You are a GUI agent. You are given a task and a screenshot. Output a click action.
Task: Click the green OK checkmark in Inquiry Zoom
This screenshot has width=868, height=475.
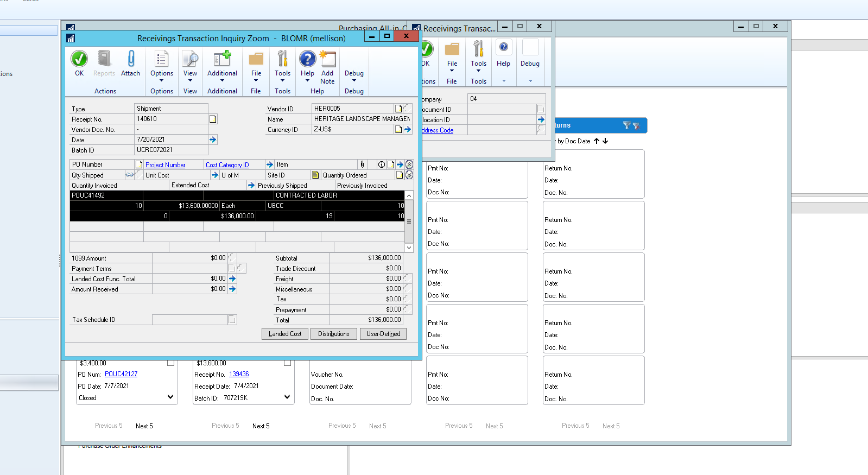(79, 59)
